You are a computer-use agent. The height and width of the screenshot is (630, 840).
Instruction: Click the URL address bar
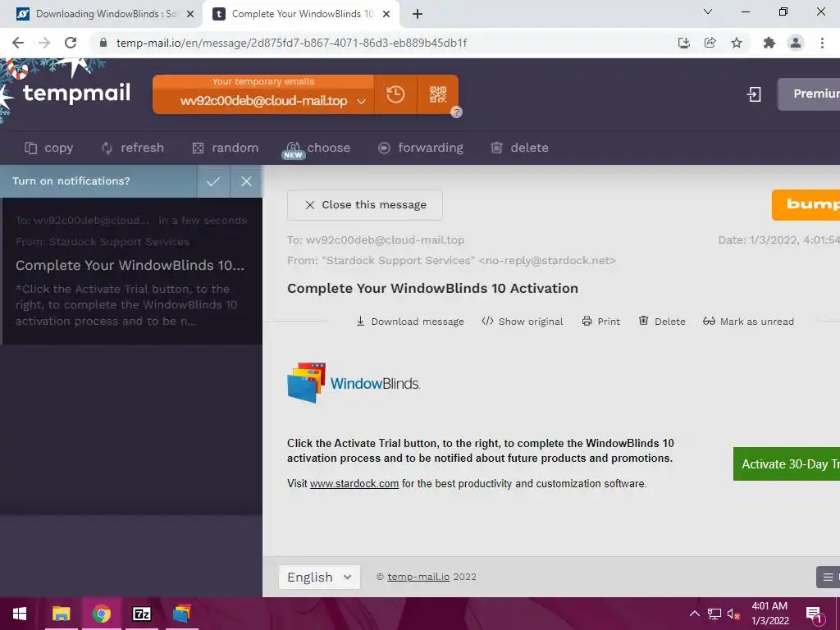tap(381, 43)
